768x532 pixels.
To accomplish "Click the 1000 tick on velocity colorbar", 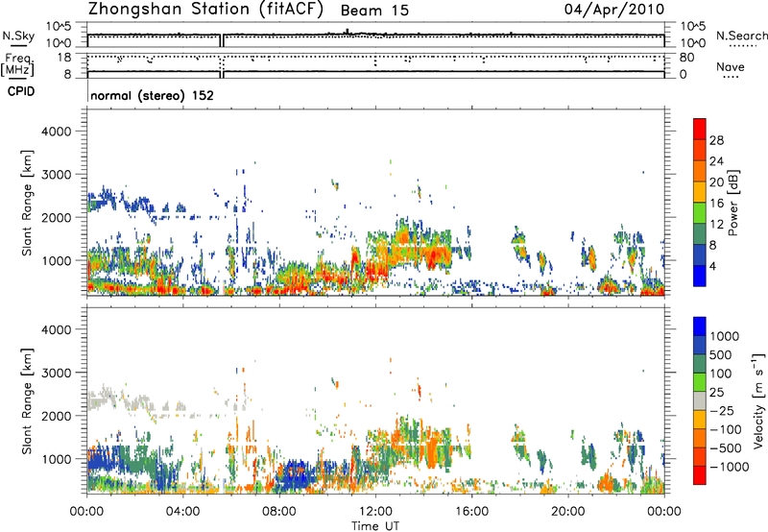I will (x=724, y=336).
